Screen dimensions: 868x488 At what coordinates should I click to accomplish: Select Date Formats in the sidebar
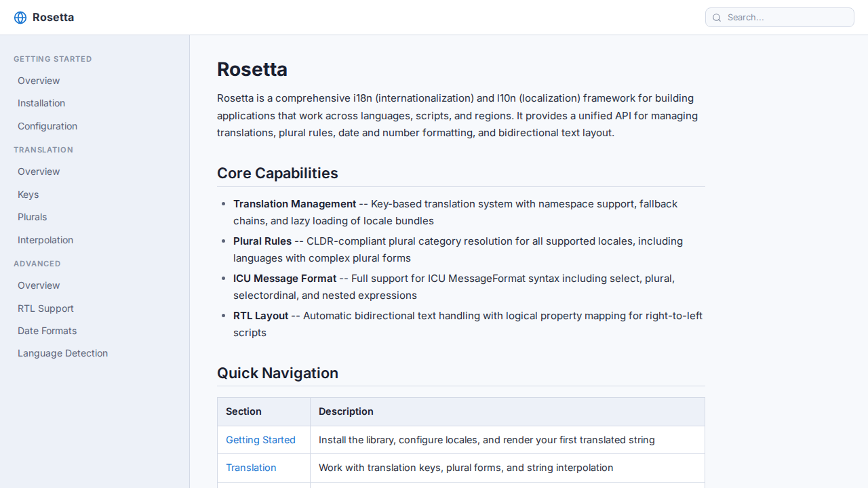pos(47,331)
